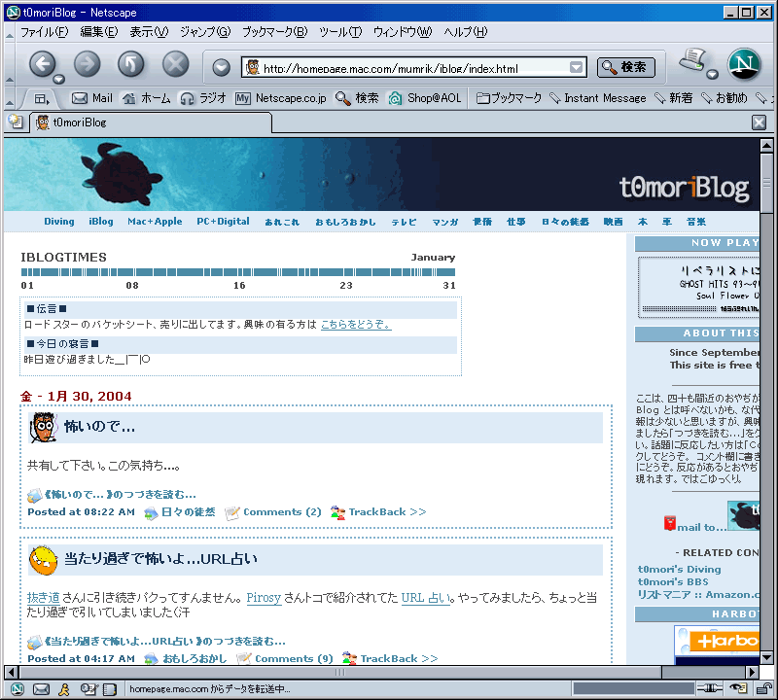The image size is (778, 700).
Task: Open the URL 占い link
Action: 426,598
